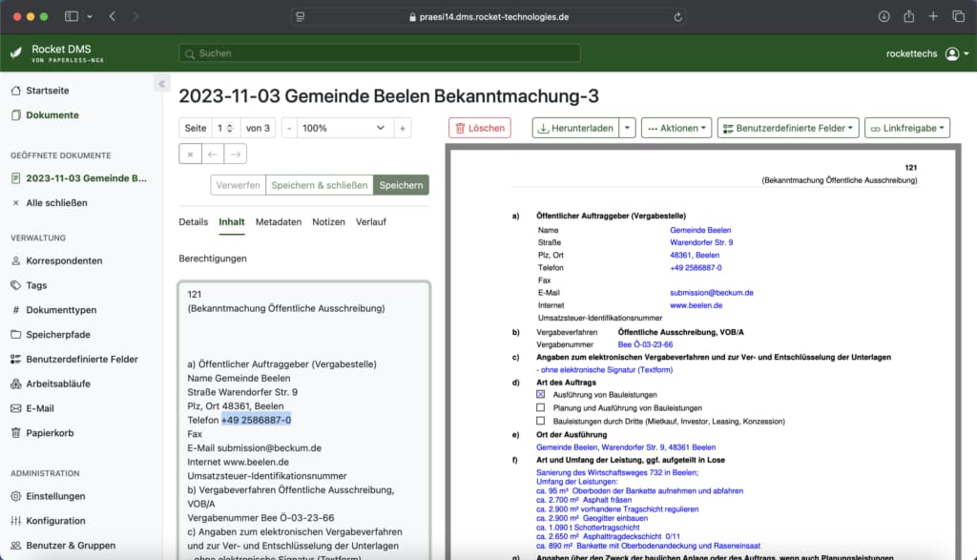
Task: Open the zoom level 100% dropdown
Action: (343, 128)
